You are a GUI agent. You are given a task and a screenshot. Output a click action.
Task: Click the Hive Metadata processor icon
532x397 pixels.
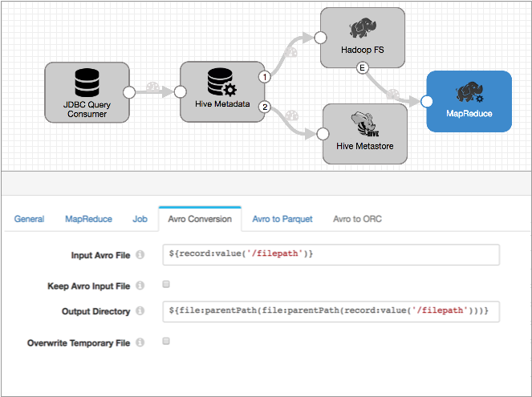click(219, 83)
